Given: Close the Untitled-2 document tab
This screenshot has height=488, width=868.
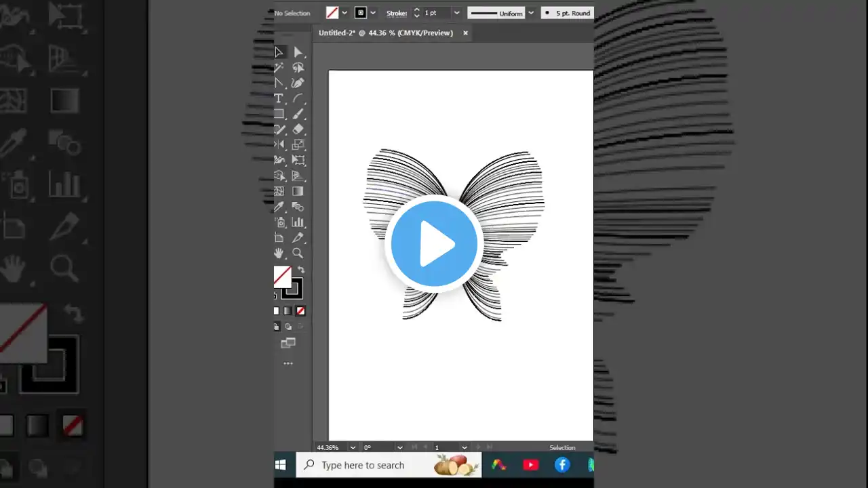Looking at the screenshot, I should (x=465, y=33).
